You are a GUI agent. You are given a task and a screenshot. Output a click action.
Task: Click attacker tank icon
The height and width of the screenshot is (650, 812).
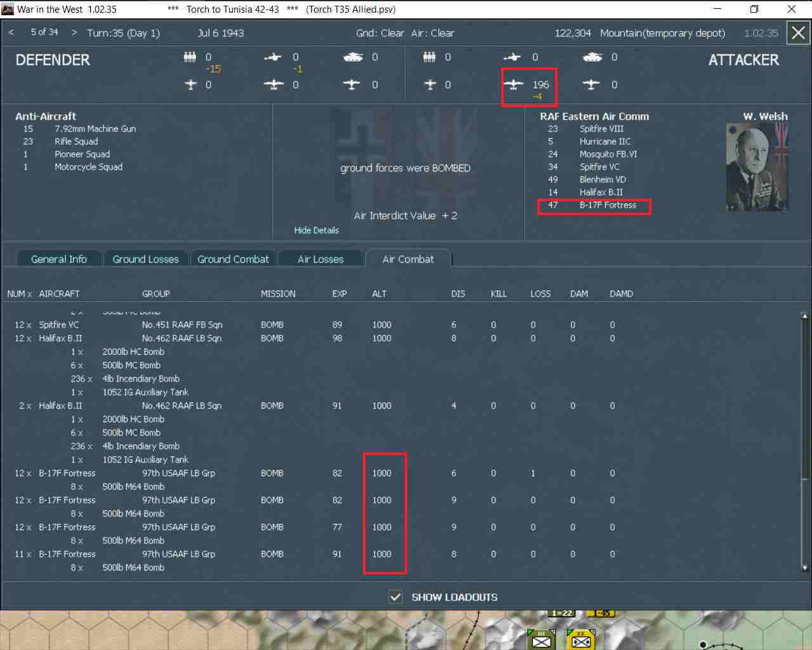(x=592, y=57)
